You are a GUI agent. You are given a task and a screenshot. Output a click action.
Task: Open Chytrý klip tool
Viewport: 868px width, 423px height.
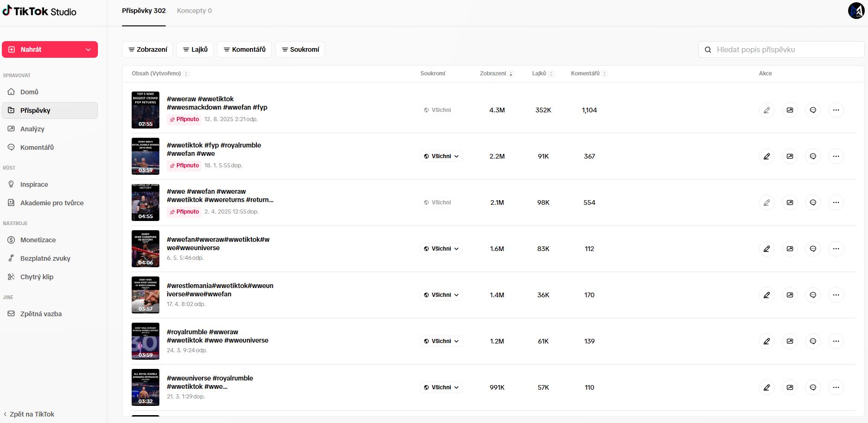pyautogui.click(x=50, y=277)
